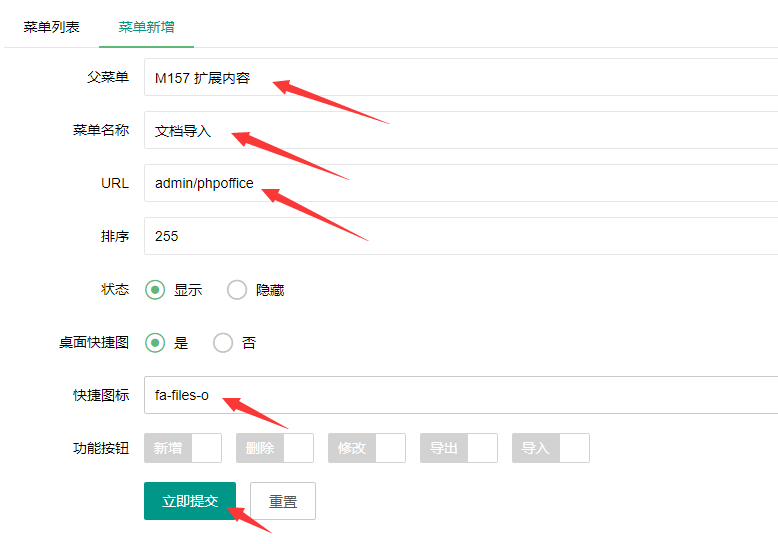Screen dimensions: 778x544
Task: Select 是 for 桌面快捷图
Action: click(x=155, y=343)
